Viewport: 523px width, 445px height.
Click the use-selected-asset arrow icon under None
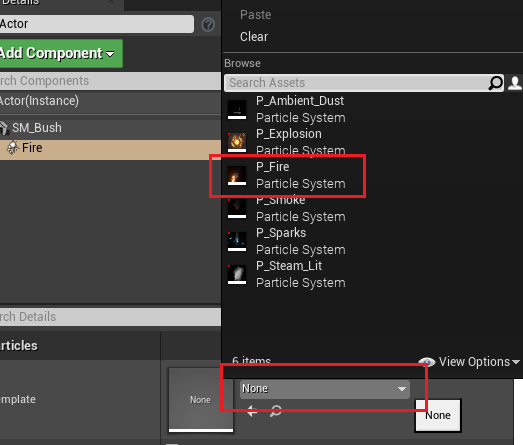252,411
